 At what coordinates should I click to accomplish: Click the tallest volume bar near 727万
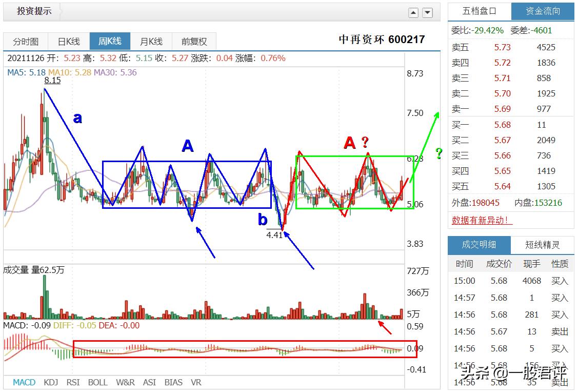[x=45, y=297]
